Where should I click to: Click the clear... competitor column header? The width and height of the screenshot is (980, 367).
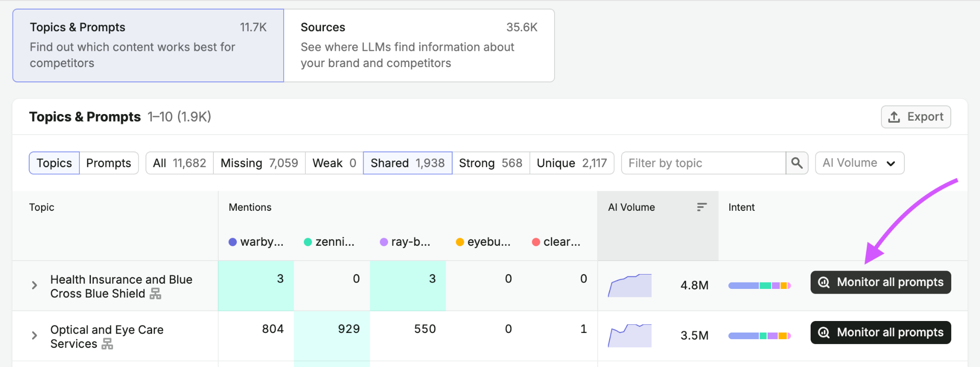tap(557, 242)
